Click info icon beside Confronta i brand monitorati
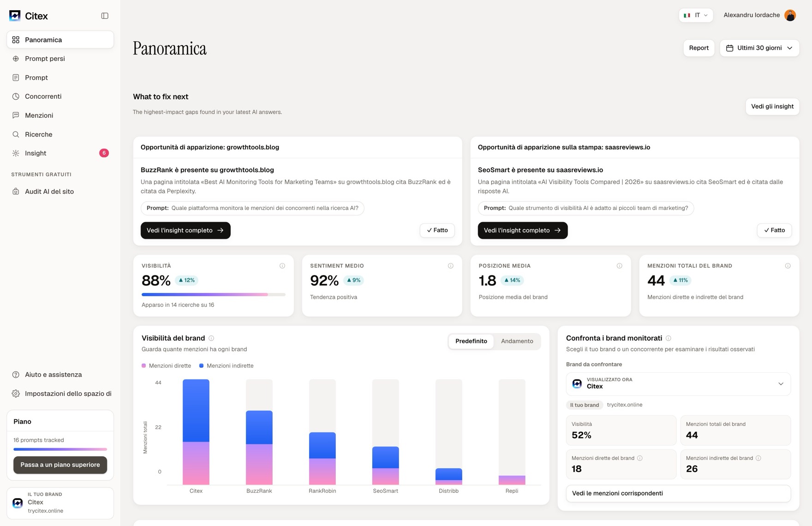The width and height of the screenshot is (812, 526). (x=669, y=338)
